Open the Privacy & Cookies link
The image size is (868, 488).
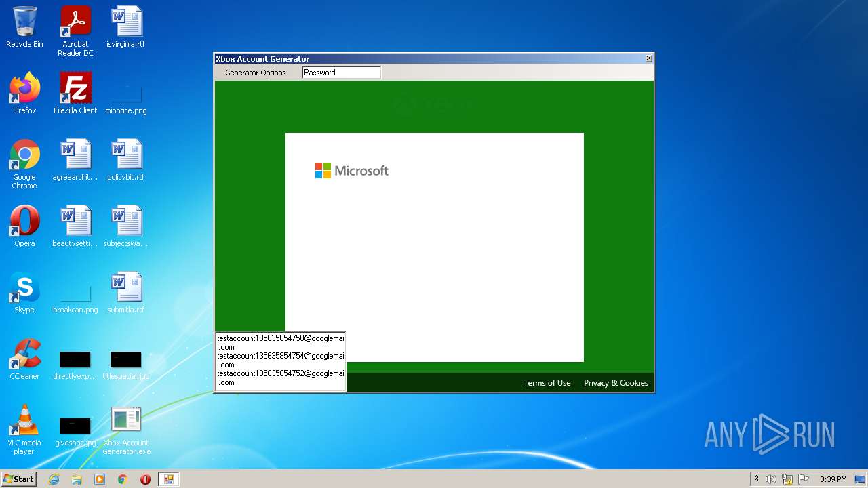pos(616,383)
